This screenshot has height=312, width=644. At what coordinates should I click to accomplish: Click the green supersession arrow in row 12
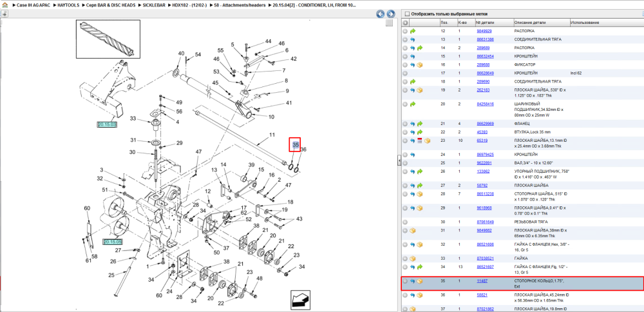(413, 31)
